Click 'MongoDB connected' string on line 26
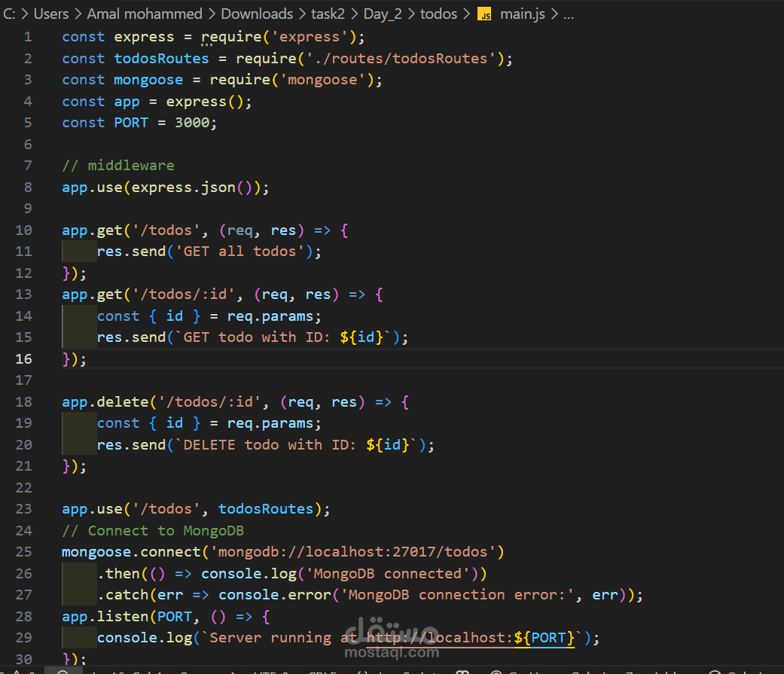This screenshot has width=784, height=674. (387, 574)
